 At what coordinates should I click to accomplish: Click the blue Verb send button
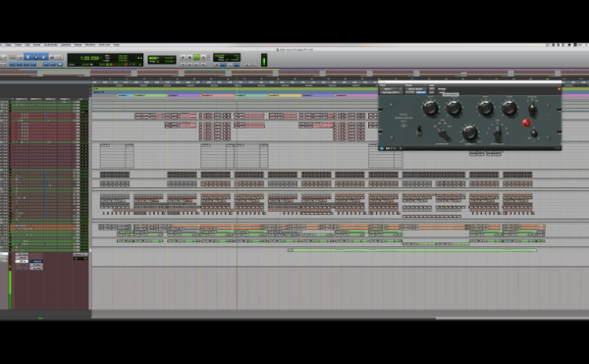click(37, 261)
